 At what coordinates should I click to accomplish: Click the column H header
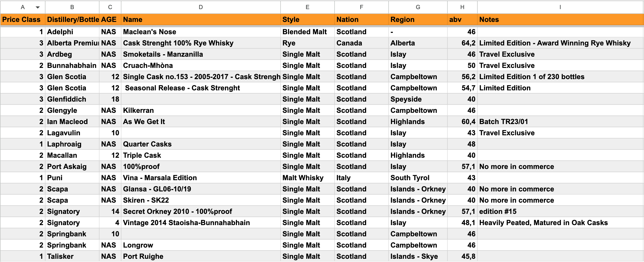click(x=462, y=7)
